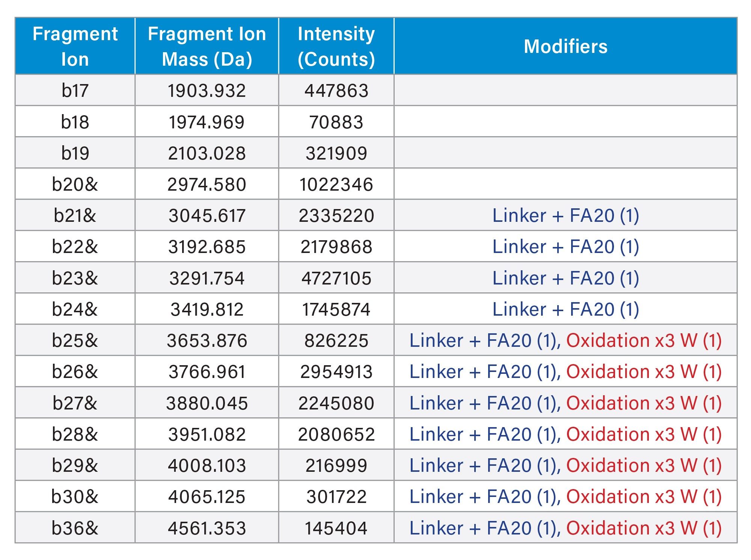This screenshot has width=751, height=560.
Task: Select intensity value 2954913
Action: tap(336, 372)
